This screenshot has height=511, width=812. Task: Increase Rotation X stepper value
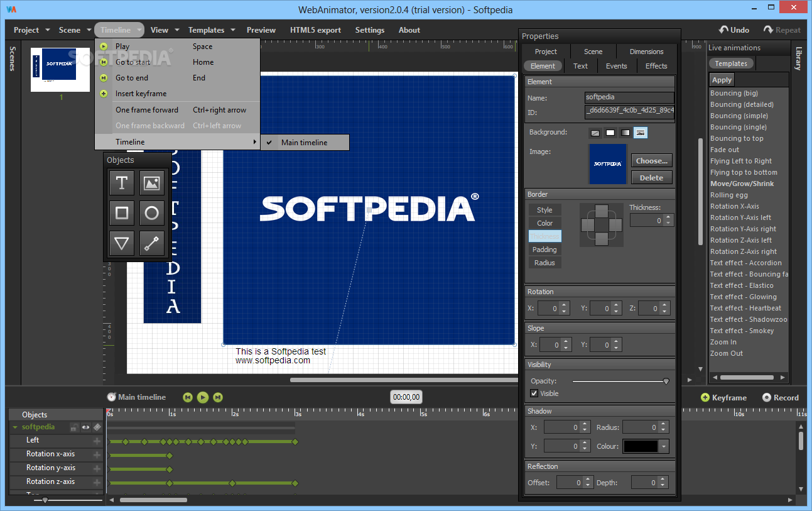pyautogui.click(x=564, y=305)
